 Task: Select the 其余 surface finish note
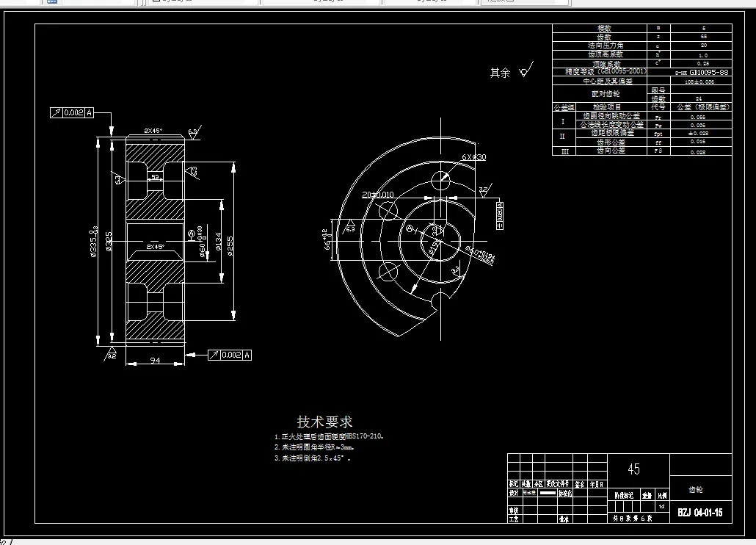point(500,73)
